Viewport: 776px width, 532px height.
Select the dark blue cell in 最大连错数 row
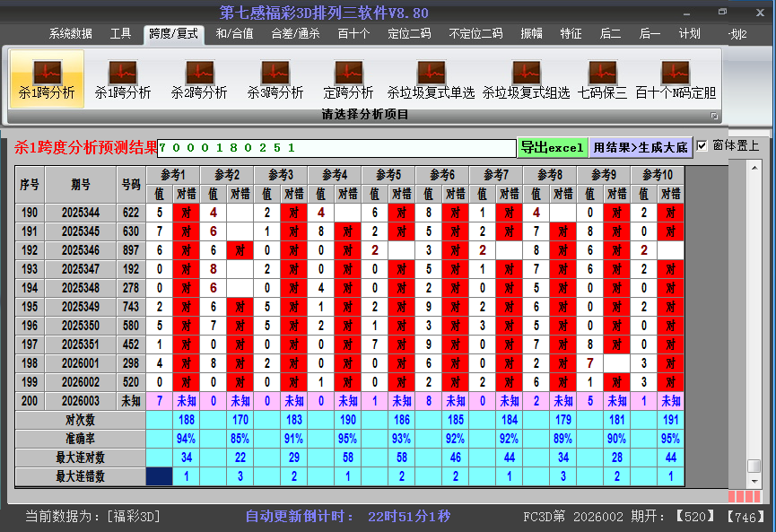[x=160, y=476]
